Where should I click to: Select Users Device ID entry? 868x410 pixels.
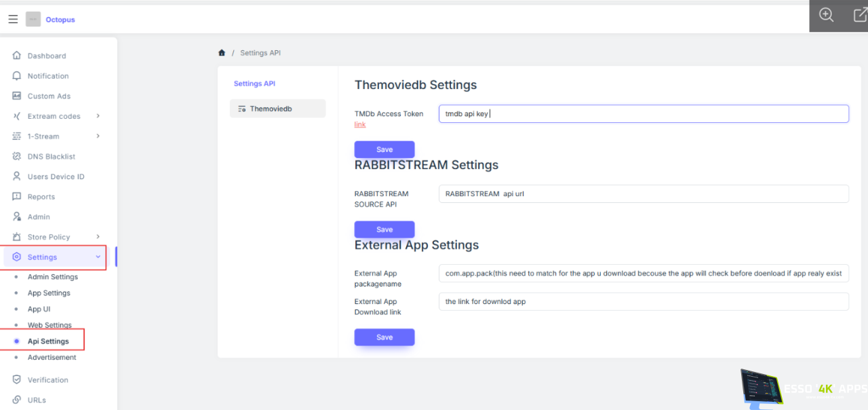[56, 176]
